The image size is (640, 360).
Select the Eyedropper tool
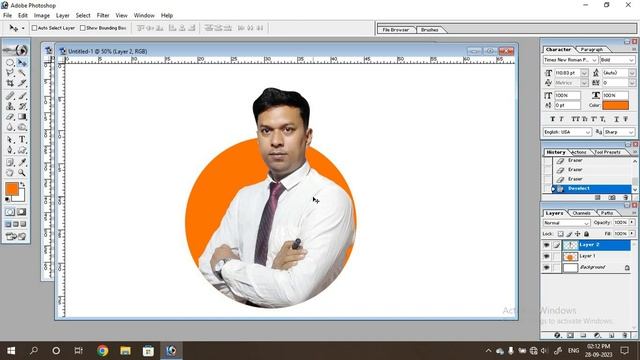pos(22,162)
